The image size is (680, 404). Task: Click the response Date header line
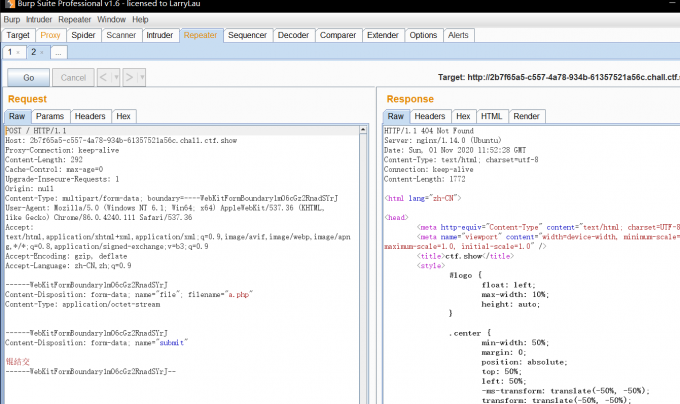click(455, 150)
